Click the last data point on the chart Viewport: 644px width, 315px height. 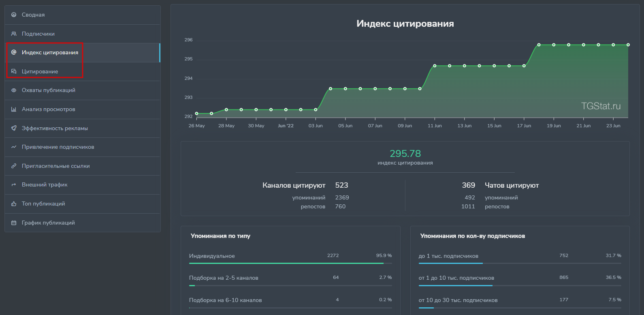pos(628,45)
